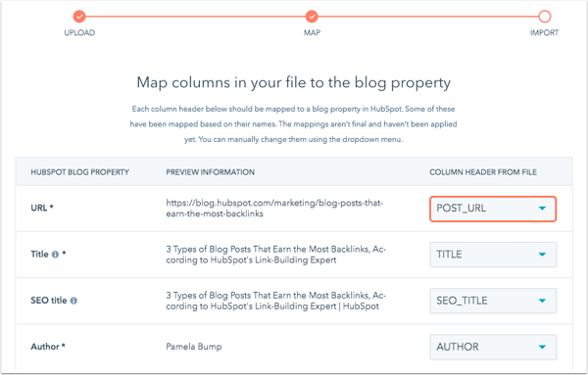Image resolution: width=588 pixels, height=375 pixels.
Task: Click the Import step empty circle
Action: [x=545, y=17]
